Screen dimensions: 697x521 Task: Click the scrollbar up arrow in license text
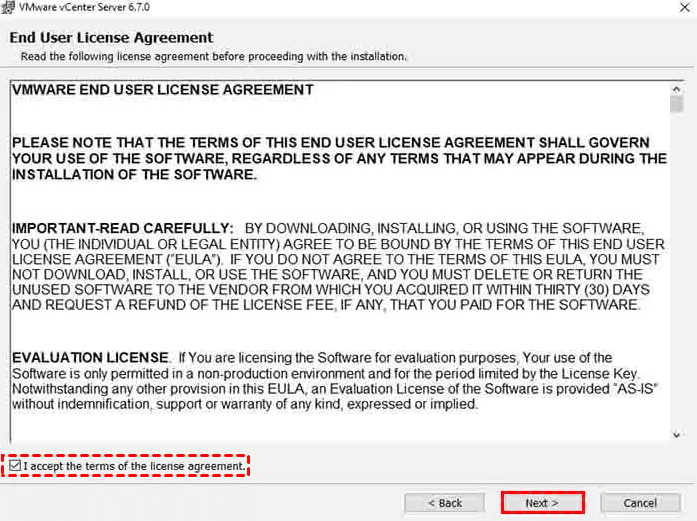click(677, 89)
